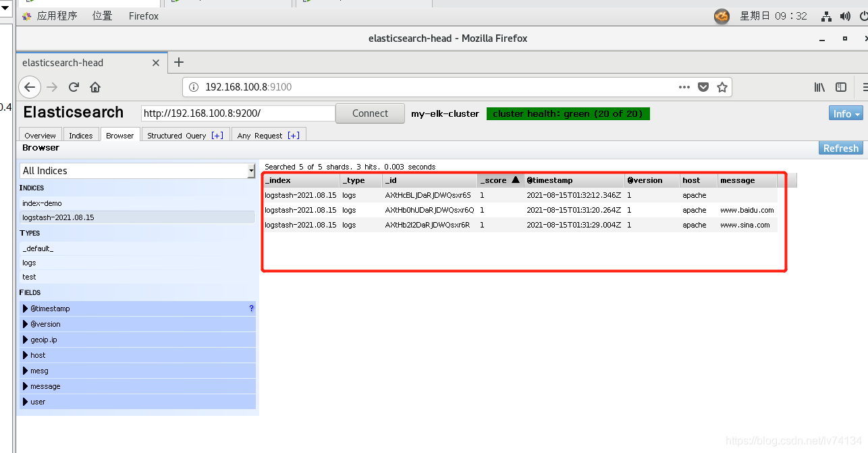Viewport: 868px width, 453px height.
Task: Open the volume icon in the top panel
Action: (x=845, y=16)
